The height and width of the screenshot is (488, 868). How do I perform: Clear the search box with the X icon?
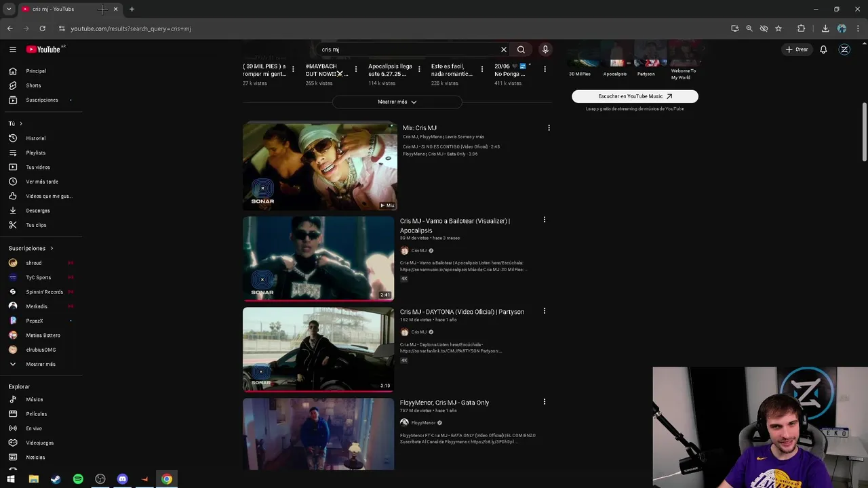(503, 49)
